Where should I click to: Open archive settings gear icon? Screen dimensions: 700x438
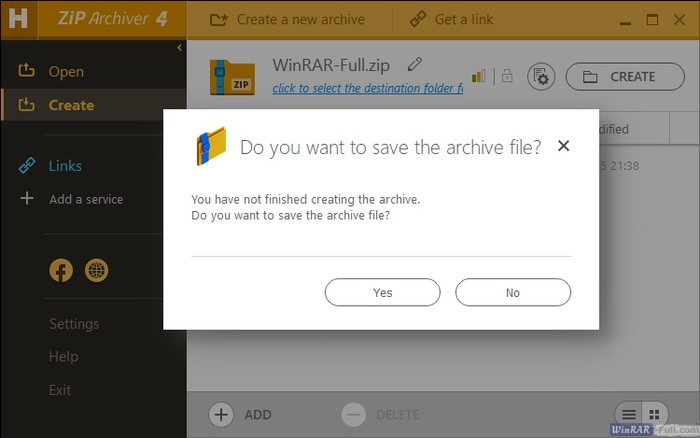pos(541,77)
